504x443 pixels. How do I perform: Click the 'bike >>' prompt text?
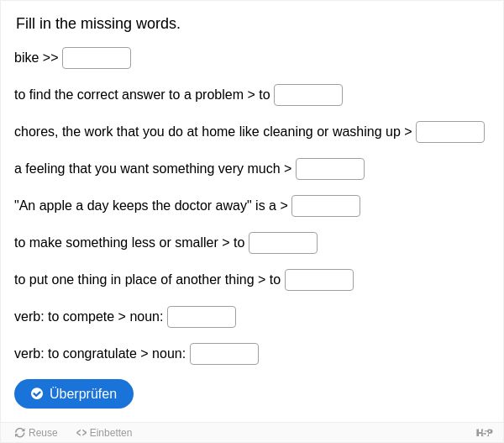point(36,58)
